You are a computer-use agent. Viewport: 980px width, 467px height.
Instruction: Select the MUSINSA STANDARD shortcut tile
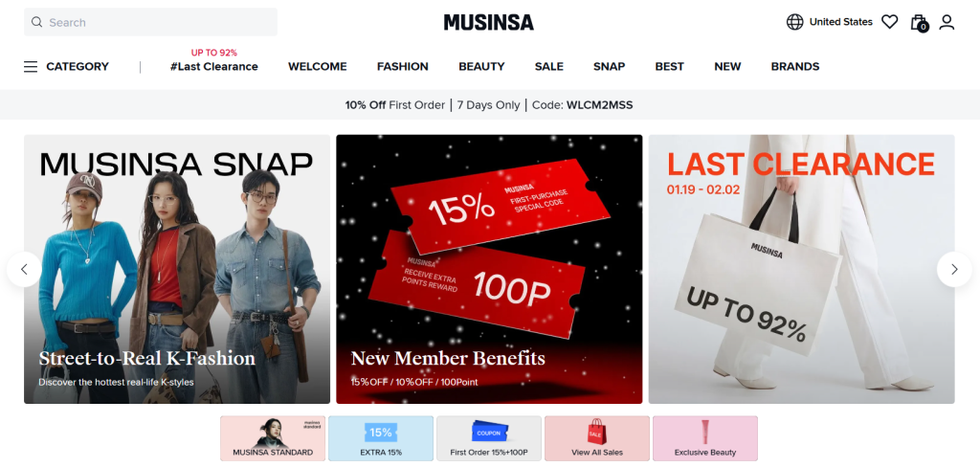click(x=273, y=438)
